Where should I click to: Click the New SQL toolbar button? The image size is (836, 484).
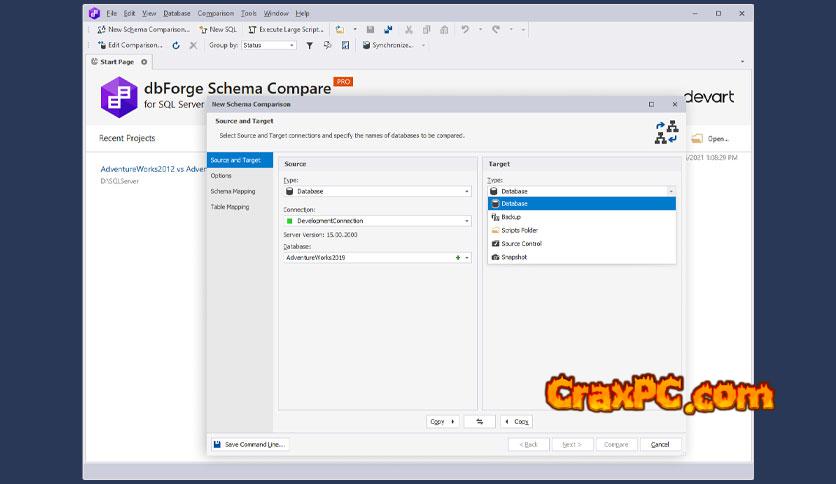[218, 30]
